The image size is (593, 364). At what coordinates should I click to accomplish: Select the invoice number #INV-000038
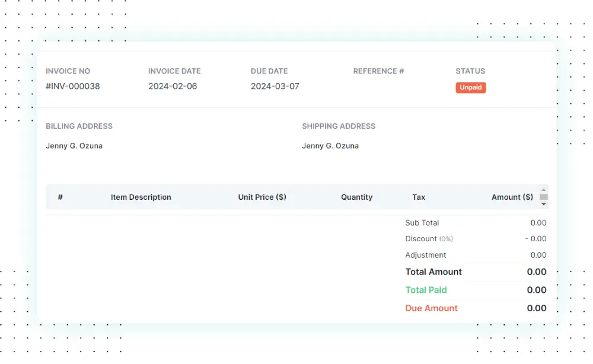click(x=72, y=86)
